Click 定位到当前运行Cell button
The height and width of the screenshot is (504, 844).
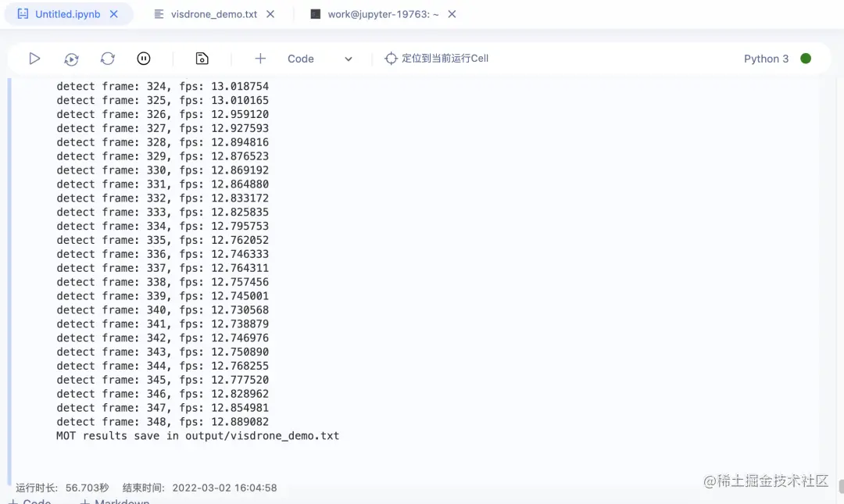pos(437,58)
